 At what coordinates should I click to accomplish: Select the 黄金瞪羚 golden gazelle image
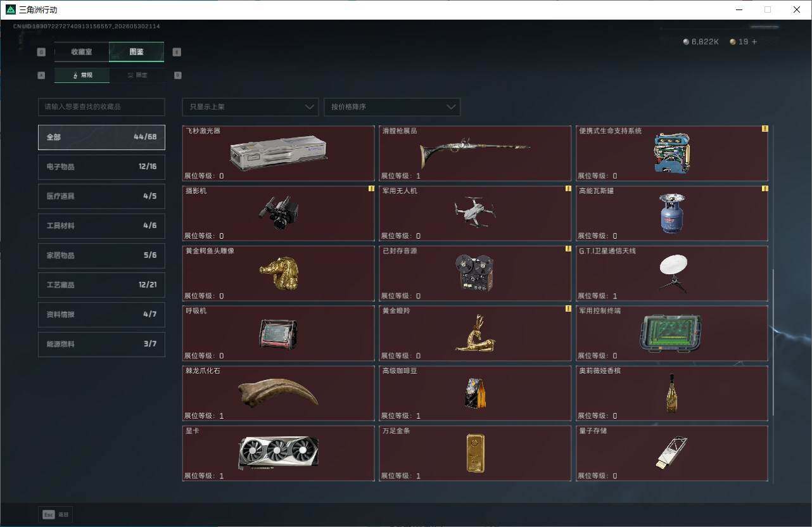475,333
